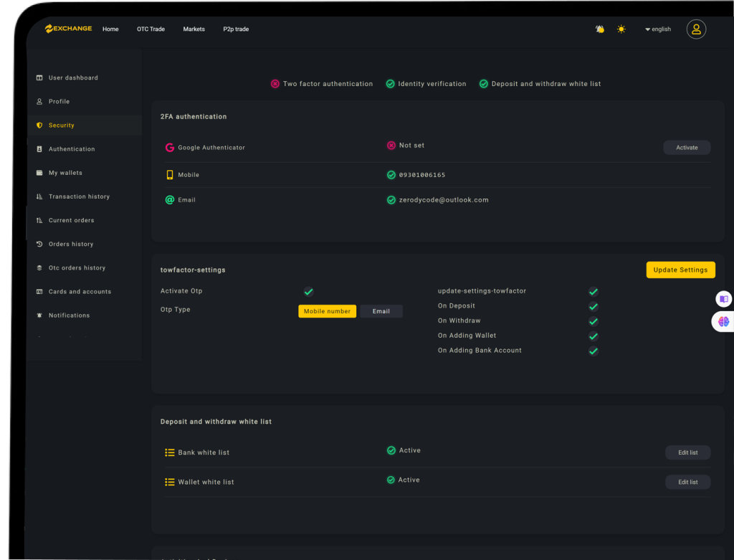Screen dimensions: 734x560
Task: Toggle light theme with sun icon
Action: [621, 29]
